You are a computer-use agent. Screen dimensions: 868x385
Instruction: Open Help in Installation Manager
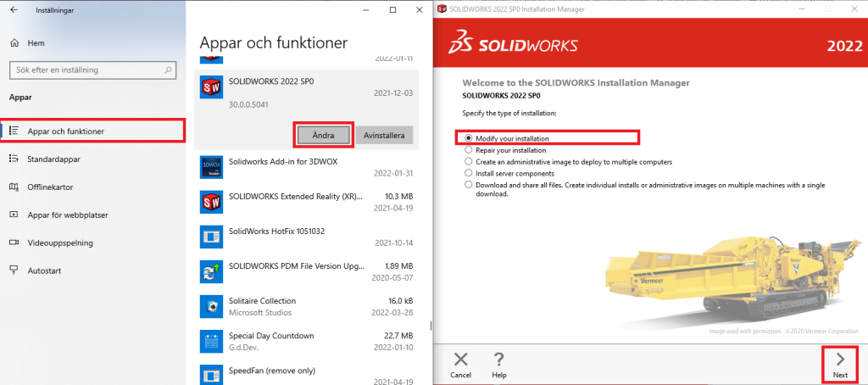499,363
